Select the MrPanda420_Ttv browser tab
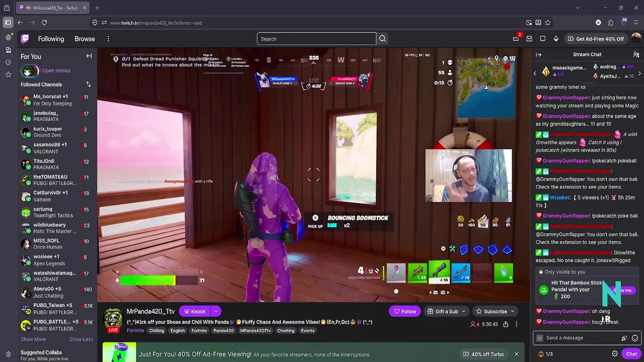The height and width of the screenshot is (362, 644). point(53,8)
